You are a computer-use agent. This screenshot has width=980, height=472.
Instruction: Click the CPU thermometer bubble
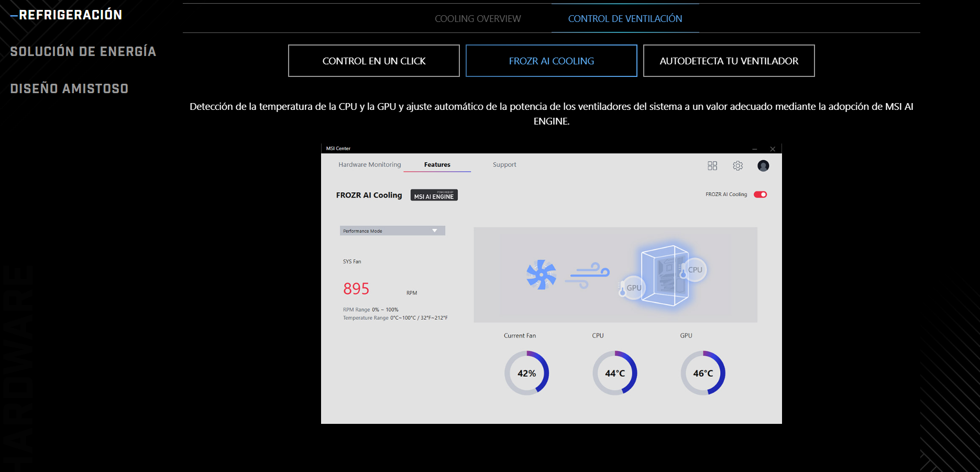pos(693,270)
